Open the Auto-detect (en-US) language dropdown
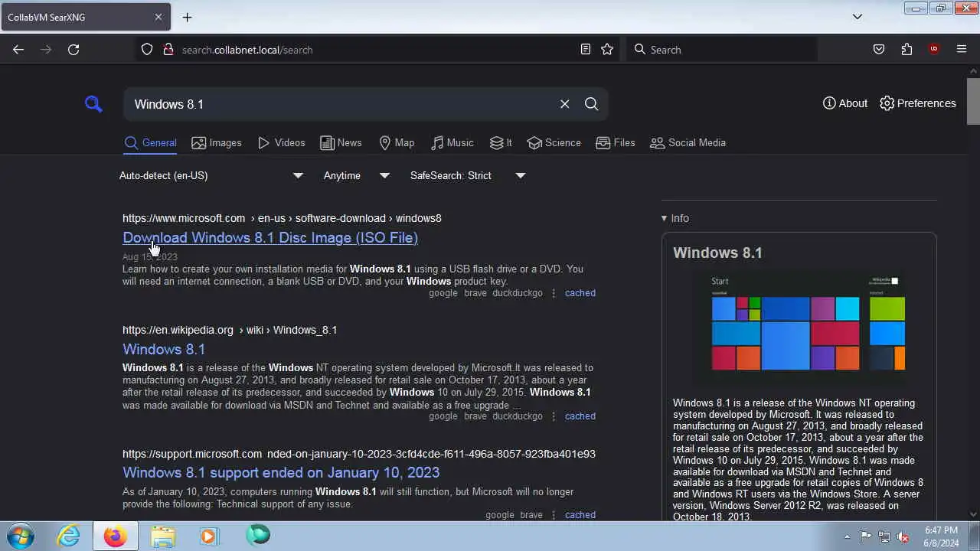The height and width of the screenshot is (551, 980). click(211, 175)
